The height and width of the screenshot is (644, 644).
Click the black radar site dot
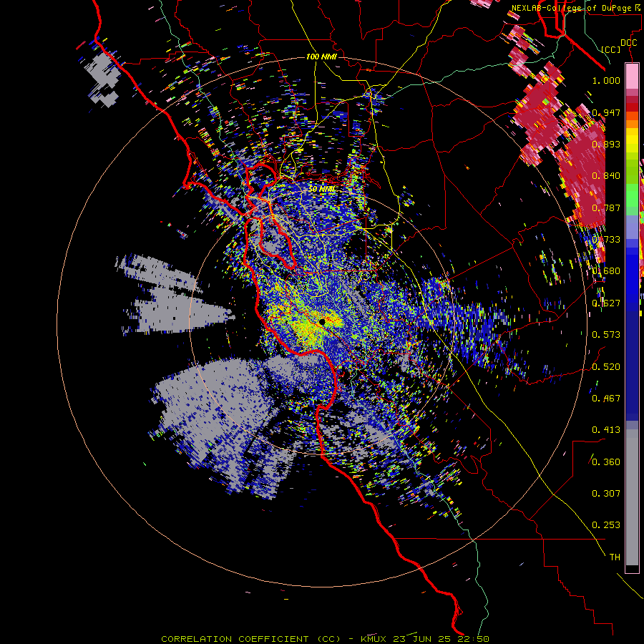click(x=323, y=322)
